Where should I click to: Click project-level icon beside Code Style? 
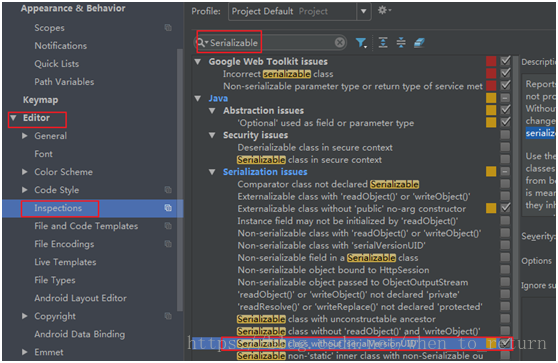click(168, 190)
